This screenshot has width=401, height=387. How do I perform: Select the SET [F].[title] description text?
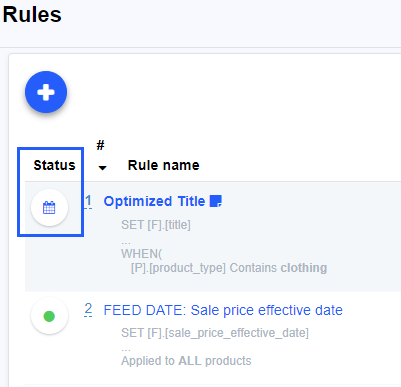pos(156,225)
